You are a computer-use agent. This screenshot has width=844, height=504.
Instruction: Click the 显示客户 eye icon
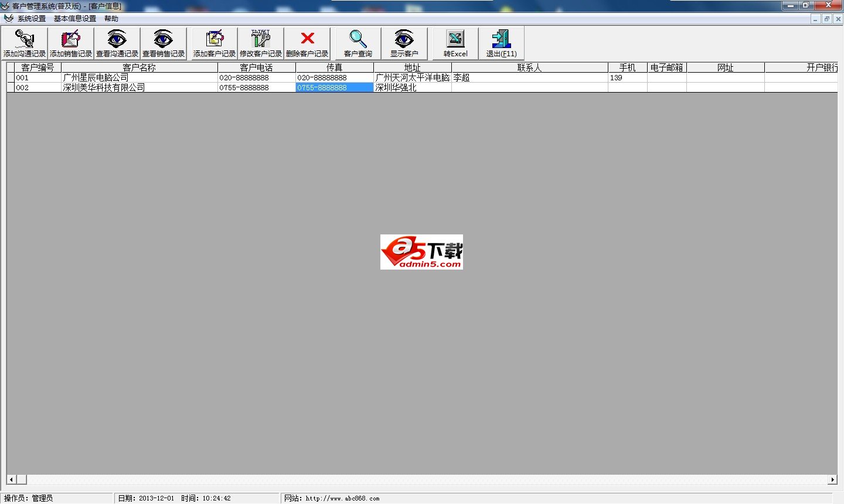click(x=404, y=43)
